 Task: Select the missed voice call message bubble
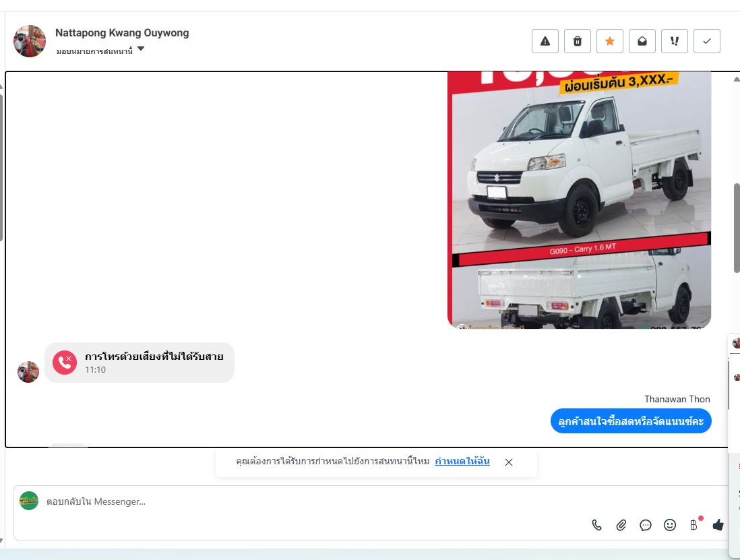(140, 363)
